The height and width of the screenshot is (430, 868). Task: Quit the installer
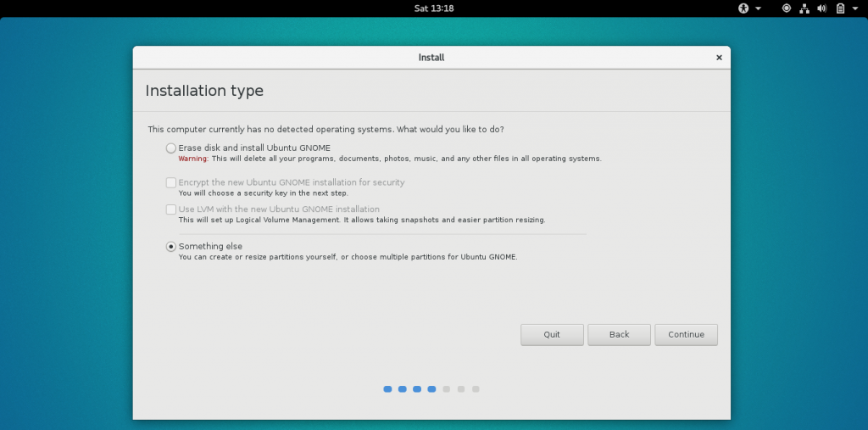pos(552,335)
